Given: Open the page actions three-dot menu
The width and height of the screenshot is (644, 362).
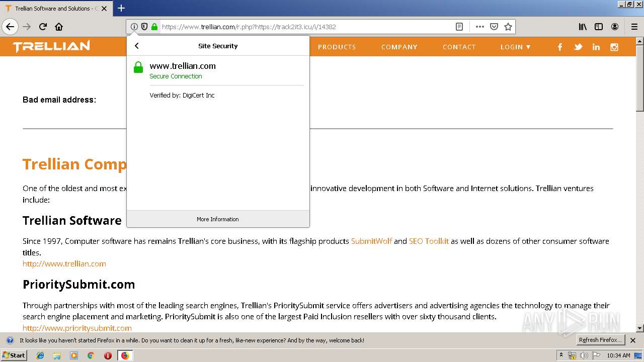Looking at the screenshot, I should pyautogui.click(x=480, y=27).
